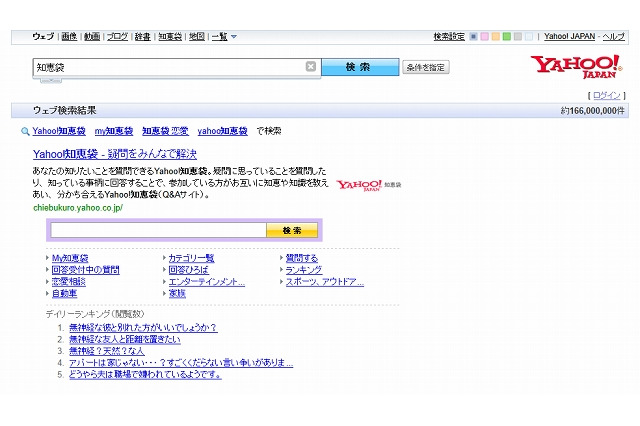Click the Yahoo! JAPAN logo at top right
This screenshot has width=640, height=426.
[x=576, y=67]
